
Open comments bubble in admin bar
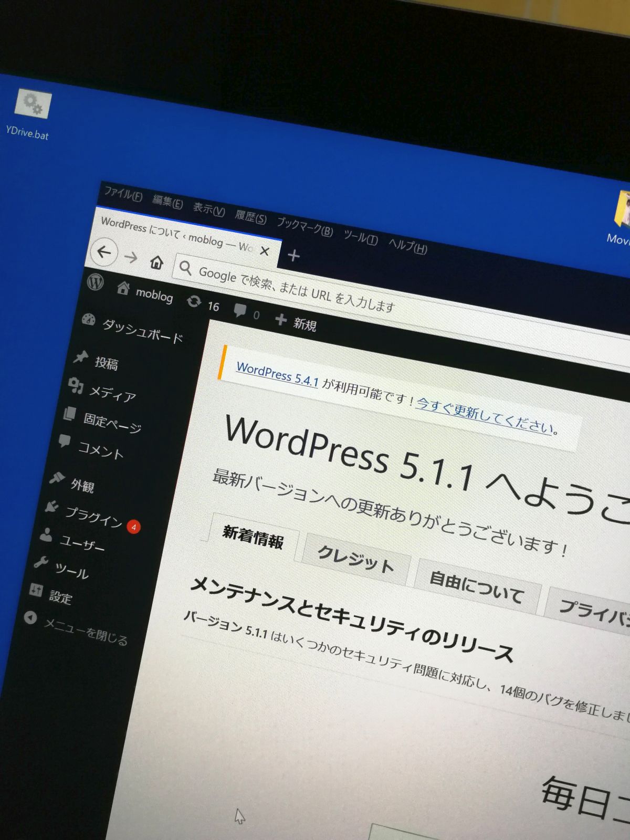(x=240, y=310)
